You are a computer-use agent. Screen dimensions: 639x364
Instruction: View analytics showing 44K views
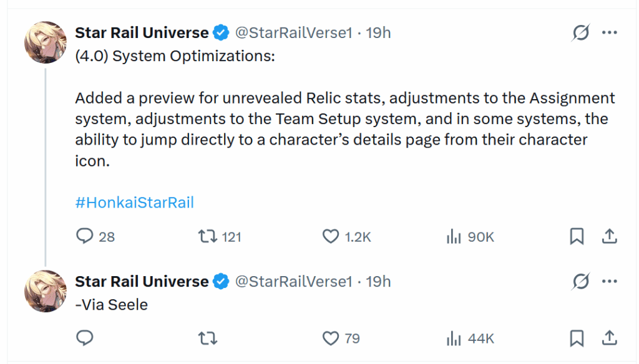click(x=454, y=338)
